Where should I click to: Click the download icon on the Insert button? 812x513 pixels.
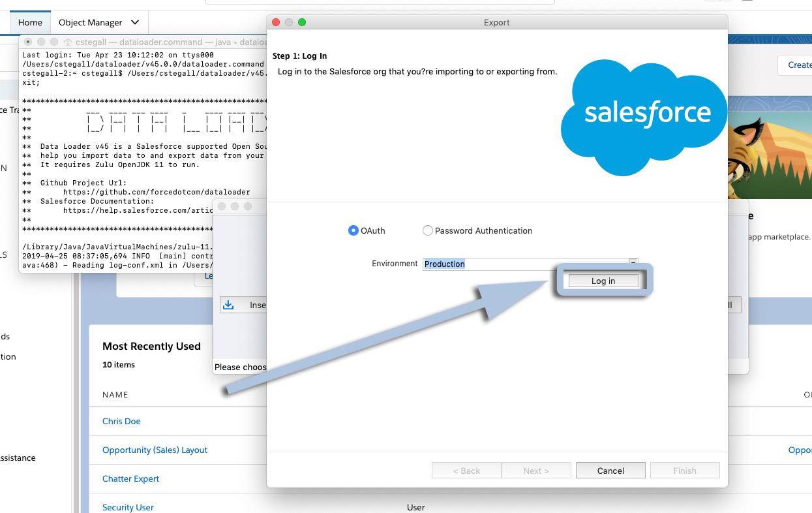pos(228,305)
